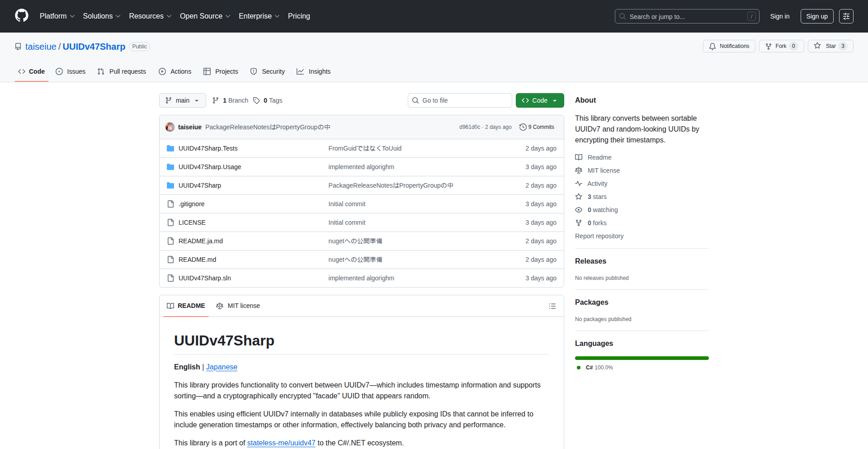Open the Packages heading link
The width and height of the screenshot is (868, 449).
point(591,302)
